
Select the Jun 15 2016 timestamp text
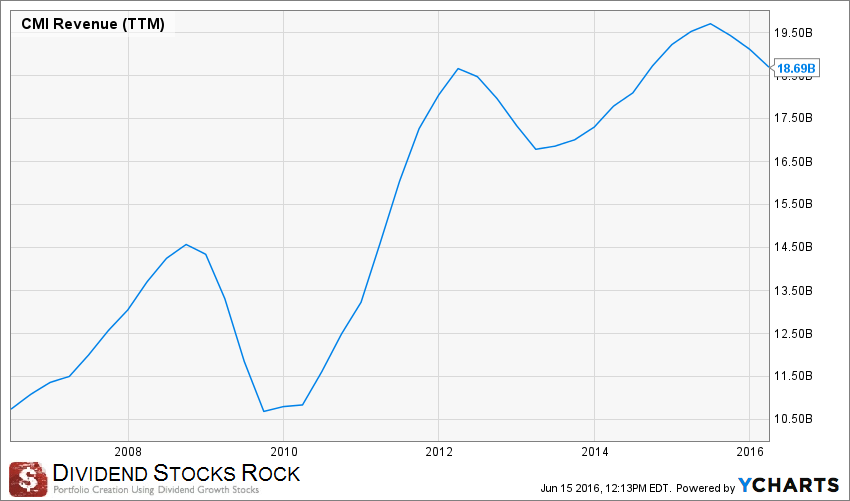(600, 487)
